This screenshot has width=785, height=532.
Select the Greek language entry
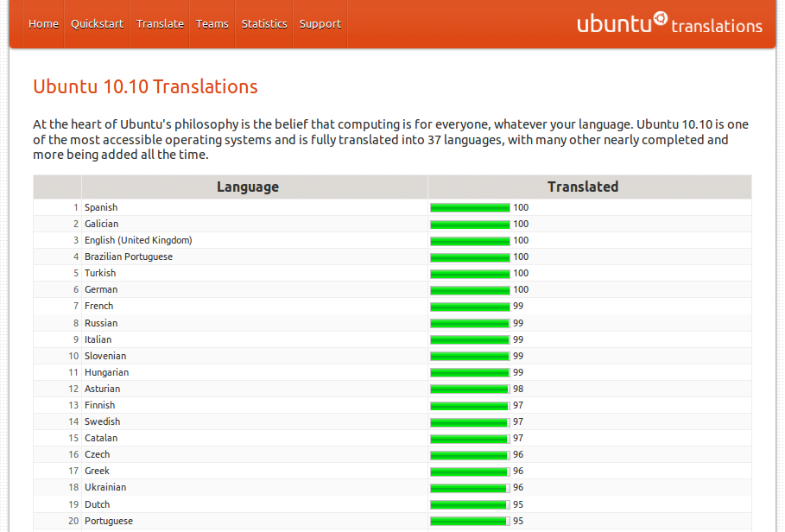97,471
